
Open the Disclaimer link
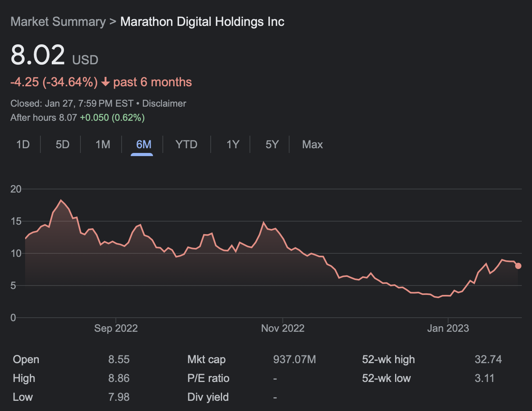pyautogui.click(x=164, y=104)
